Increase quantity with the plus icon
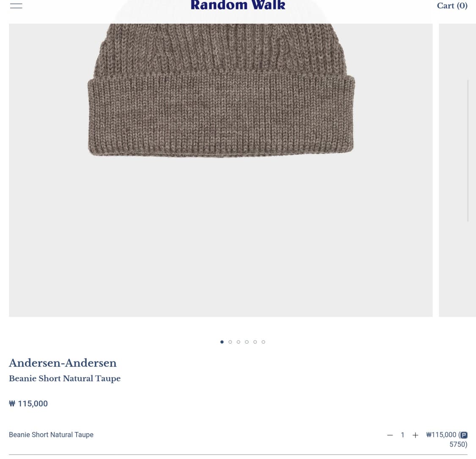 coord(415,435)
